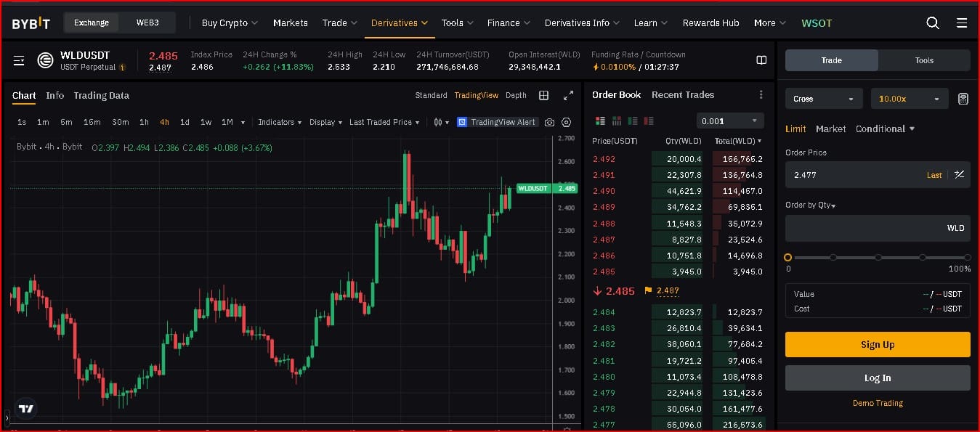Expand chart to fullscreen
Screen dimensions: 980x432
pos(568,96)
